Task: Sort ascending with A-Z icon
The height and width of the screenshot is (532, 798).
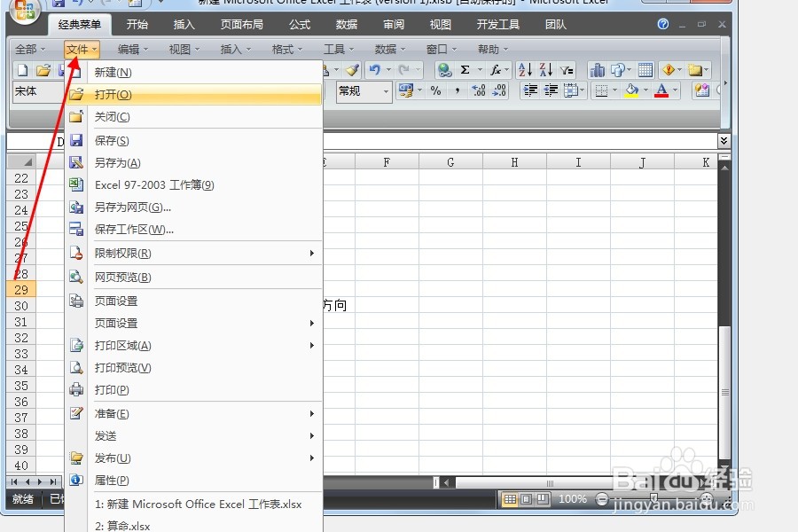Action: pos(525,70)
